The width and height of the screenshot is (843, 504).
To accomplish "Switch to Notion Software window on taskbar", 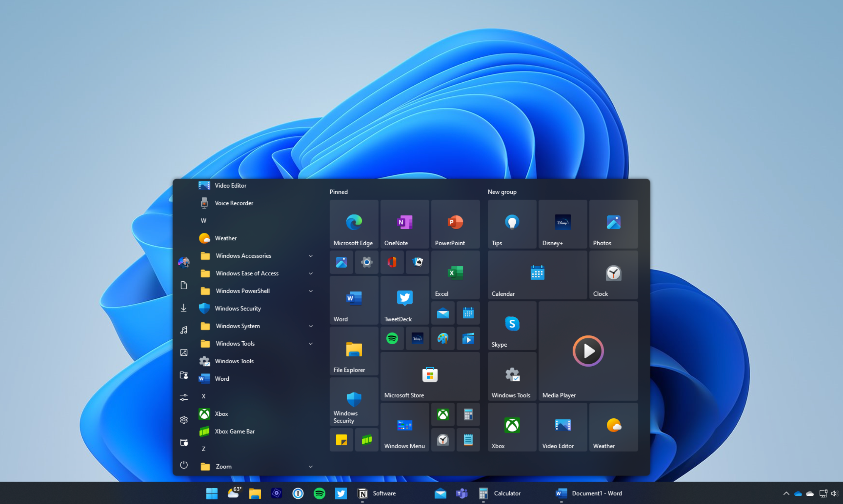I will [377, 493].
